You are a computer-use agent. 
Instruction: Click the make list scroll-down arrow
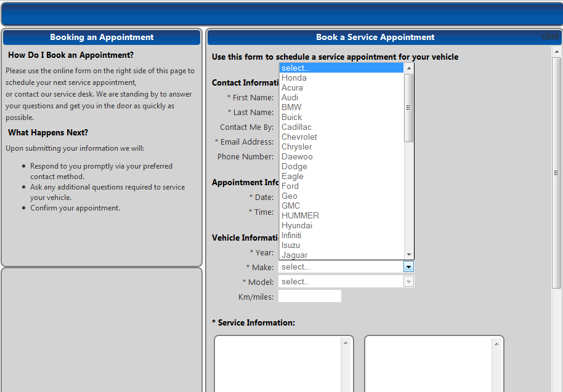pyautogui.click(x=408, y=255)
